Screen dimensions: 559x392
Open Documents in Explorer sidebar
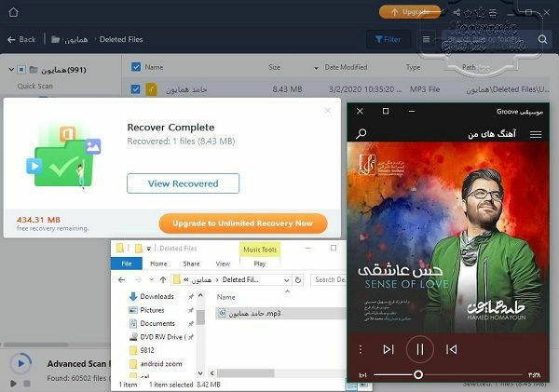157,324
